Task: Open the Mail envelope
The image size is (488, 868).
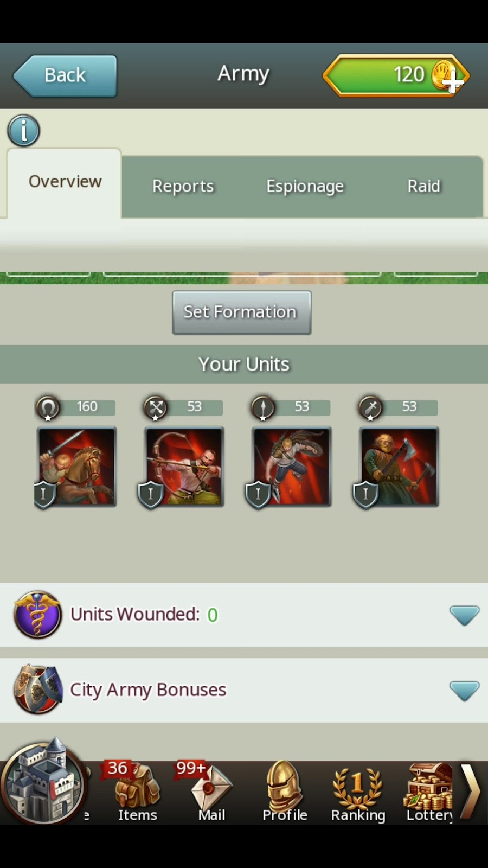Action: [x=211, y=792]
